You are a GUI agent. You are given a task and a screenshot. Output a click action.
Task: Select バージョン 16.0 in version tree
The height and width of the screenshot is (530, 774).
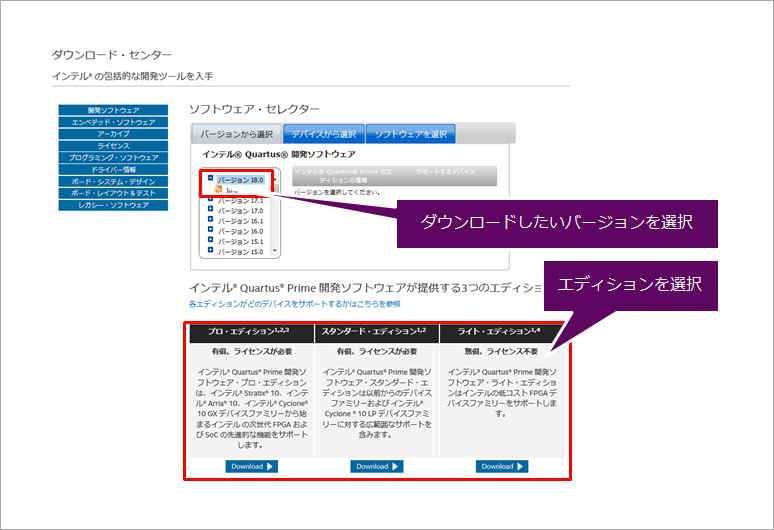[x=240, y=231]
